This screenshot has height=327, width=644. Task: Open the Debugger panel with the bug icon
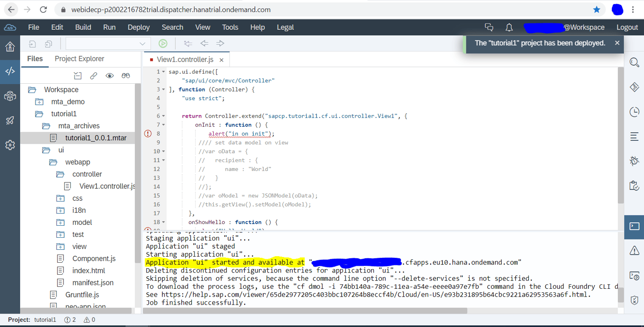(x=634, y=161)
